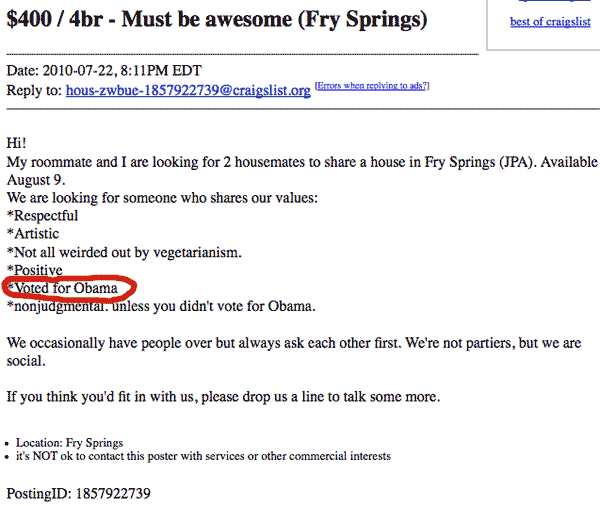This screenshot has width=600, height=506.
Task: Open the craigslist reply email address link
Action: click(x=188, y=90)
